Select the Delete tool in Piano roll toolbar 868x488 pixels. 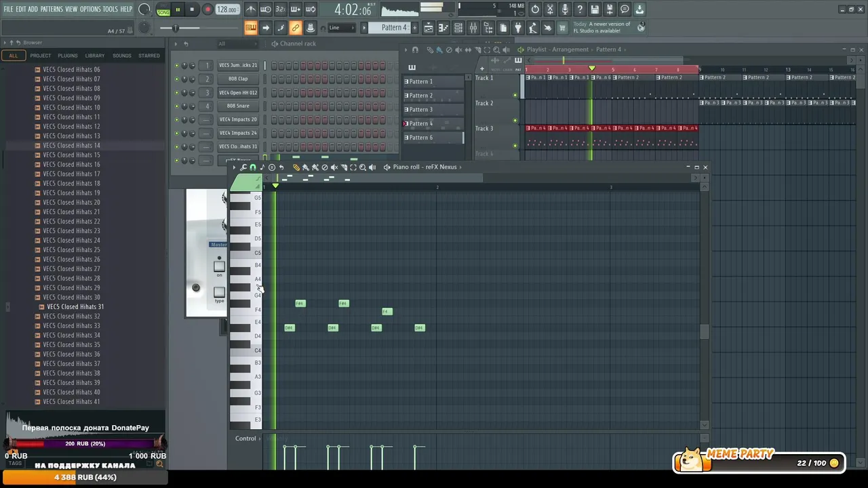click(x=325, y=167)
